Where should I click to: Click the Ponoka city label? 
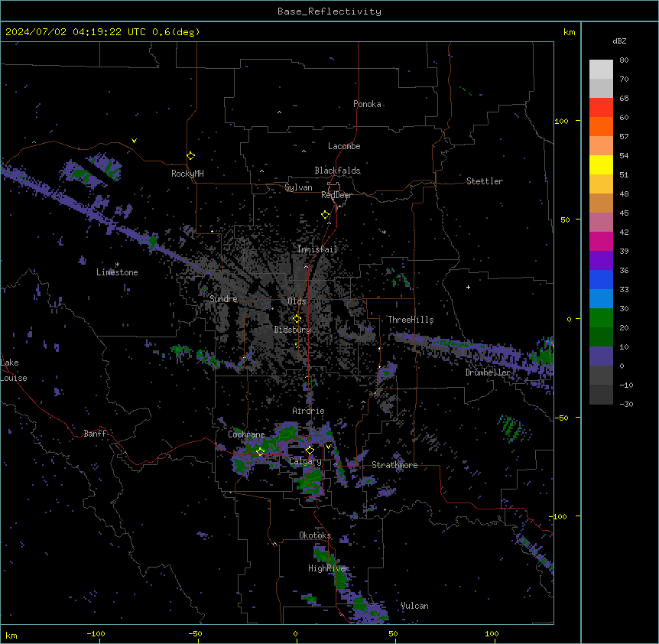(367, 104)
